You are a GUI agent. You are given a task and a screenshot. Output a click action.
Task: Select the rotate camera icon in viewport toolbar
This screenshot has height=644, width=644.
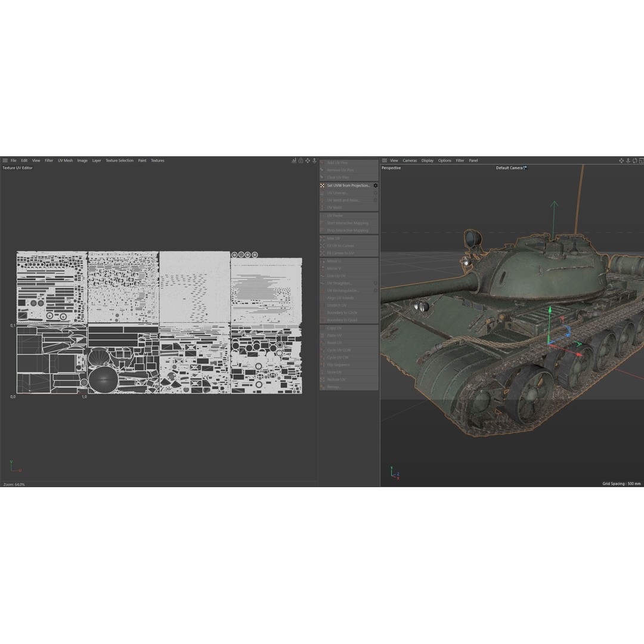pos(635,160)
